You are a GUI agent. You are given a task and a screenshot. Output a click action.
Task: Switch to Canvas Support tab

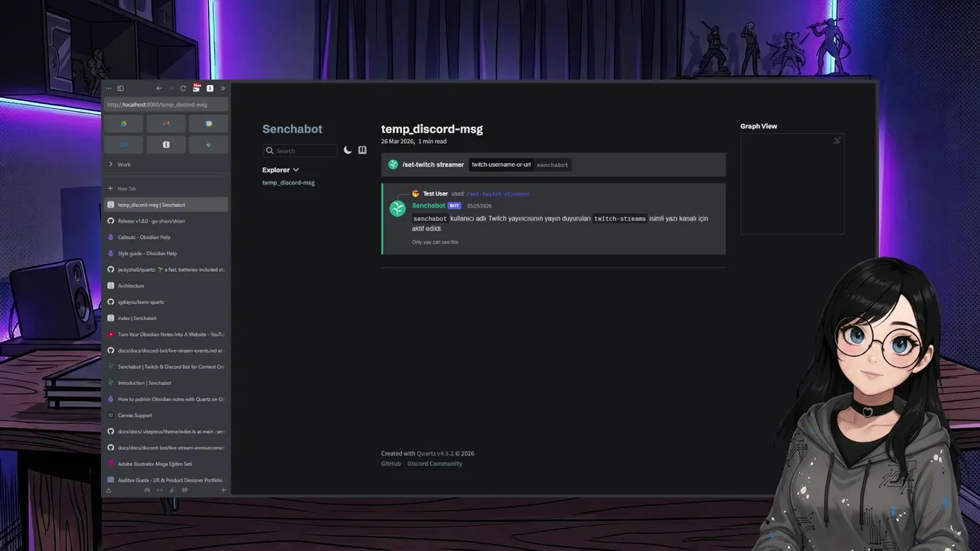(166, 416)
